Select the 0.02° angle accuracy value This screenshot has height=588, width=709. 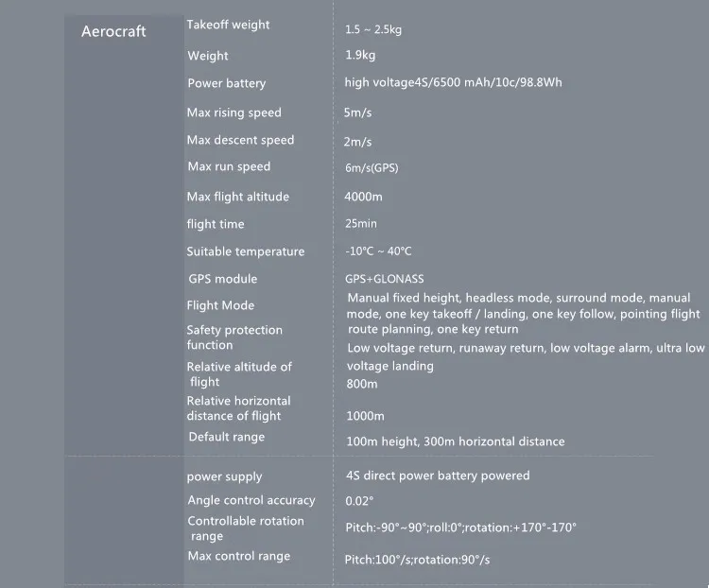coord(359,501)
